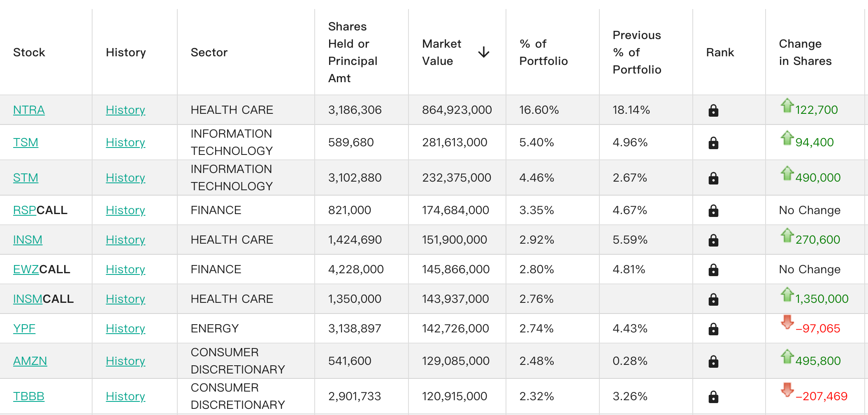
Task: Sort by % of Portfolio column header
Action: (543, 52)
